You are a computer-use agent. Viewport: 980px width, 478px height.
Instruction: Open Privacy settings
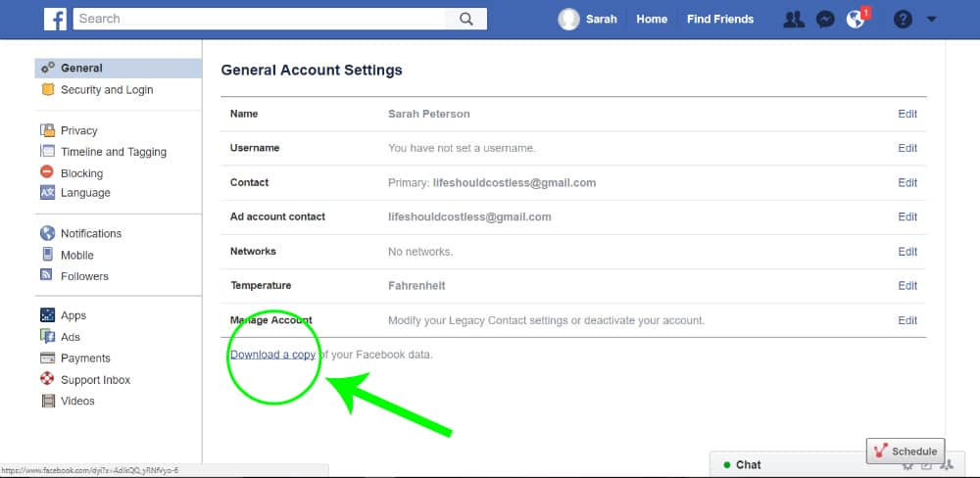coord(78,130)
